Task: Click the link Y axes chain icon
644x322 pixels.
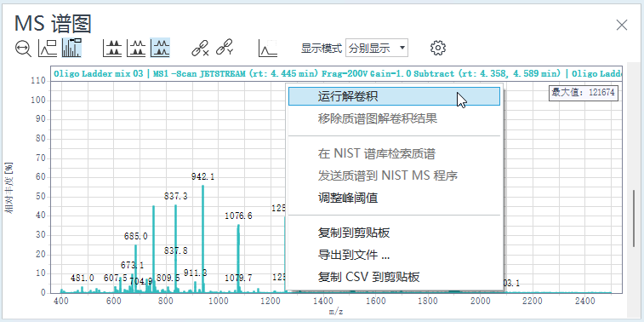Action: [225, 48]
